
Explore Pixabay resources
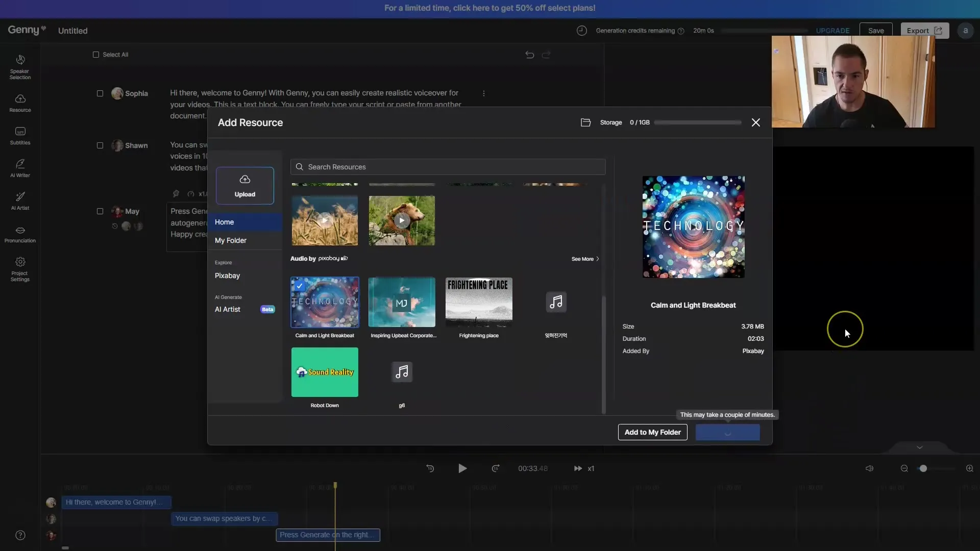point(227,275)
